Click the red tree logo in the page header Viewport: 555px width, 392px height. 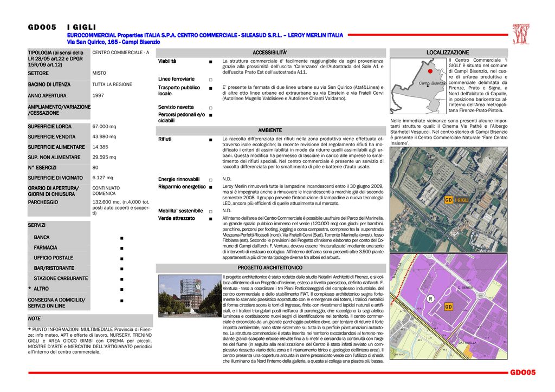pos(521,34)
